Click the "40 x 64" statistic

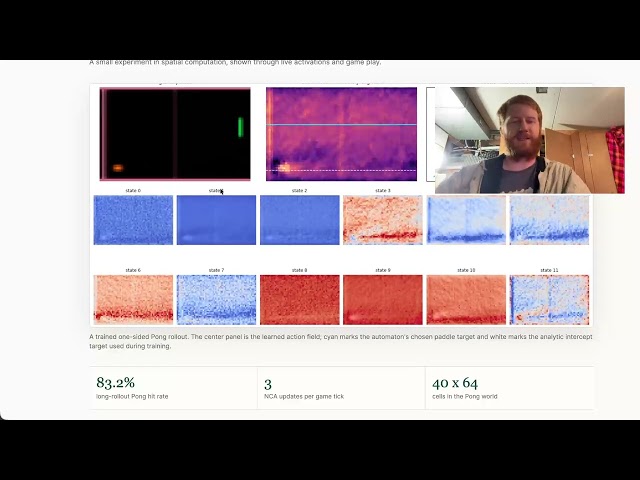(x=455, y=383)
